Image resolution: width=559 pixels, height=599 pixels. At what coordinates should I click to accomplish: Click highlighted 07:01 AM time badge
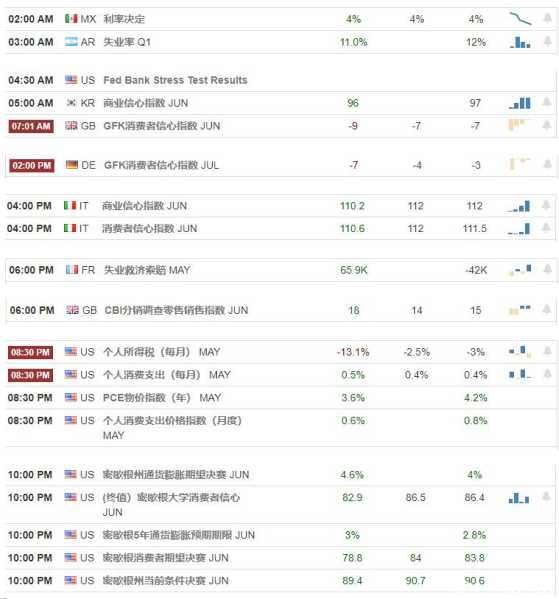click(x=31, y=126)
